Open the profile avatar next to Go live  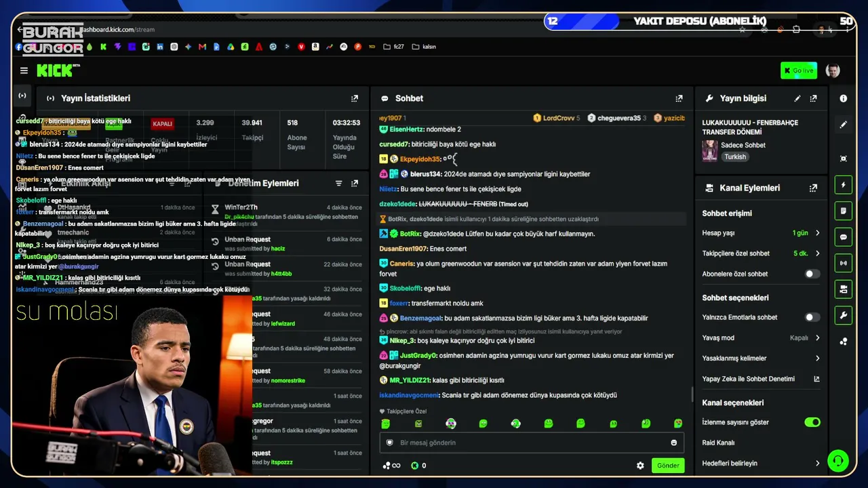coord(833,70)
